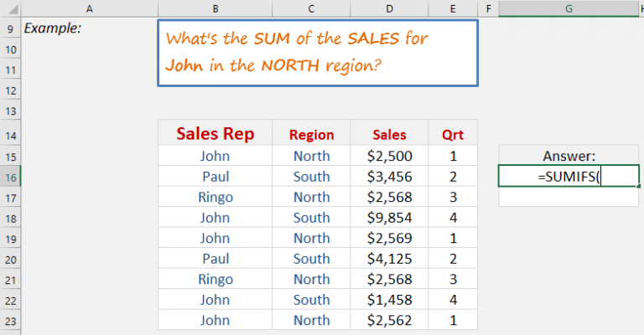The width and height of the screenshot is (644, 335).
Task: Click the Qrt header cell
Action: [453, 135]
